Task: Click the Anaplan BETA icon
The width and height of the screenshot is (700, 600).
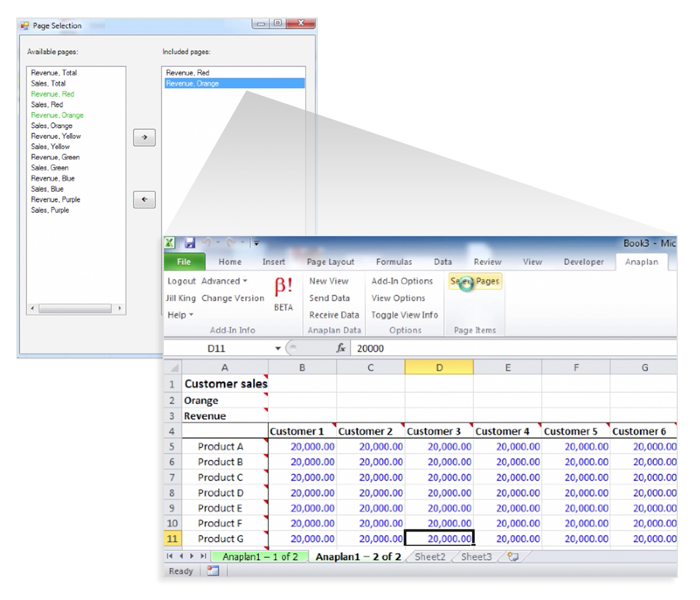Action: click(x=283, y=293)
